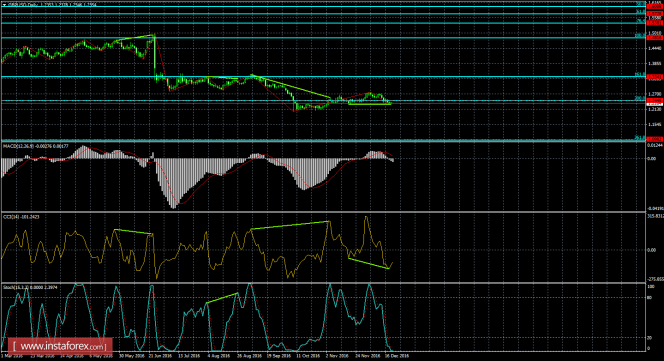
Task: Click the 1.4440 label on the price scale
Action: point(655,49)
